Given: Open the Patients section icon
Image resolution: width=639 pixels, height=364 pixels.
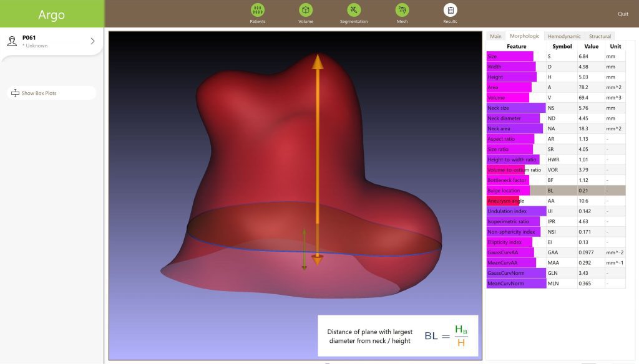Looking at the screenshot, I should 257,10.
